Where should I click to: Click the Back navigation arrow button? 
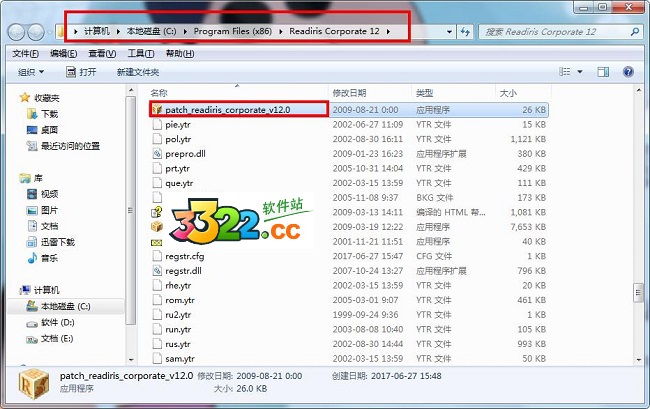coord(16,32)
